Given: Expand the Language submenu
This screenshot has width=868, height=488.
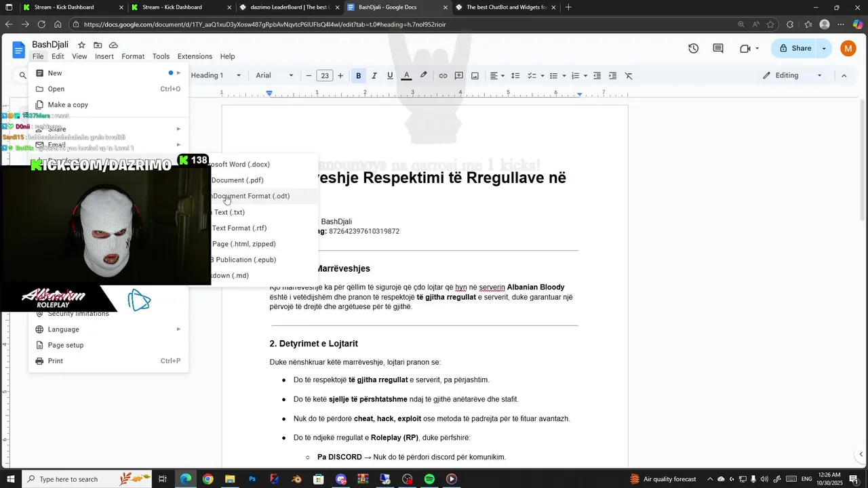Looking at the screenshot, I should (108, 329).
